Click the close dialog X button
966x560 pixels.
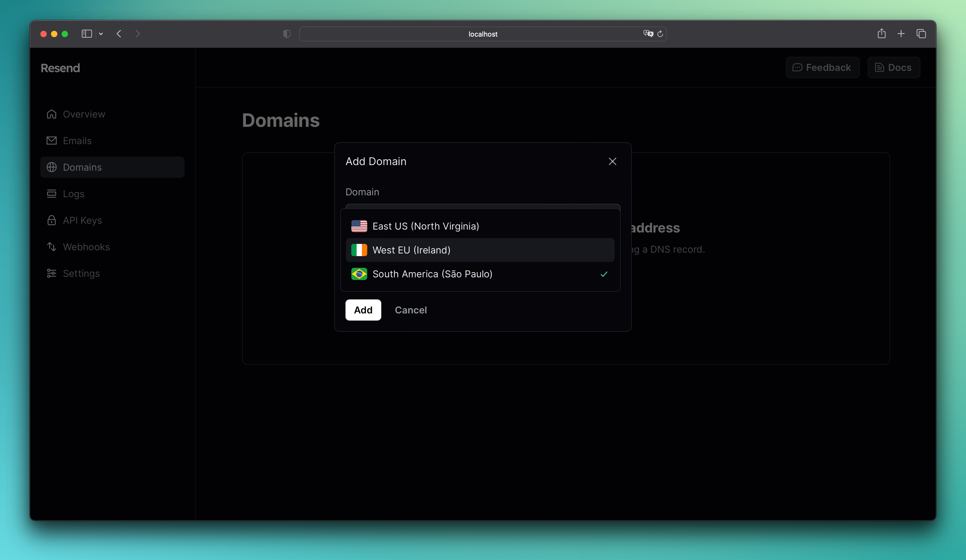[x=613, y=161]
